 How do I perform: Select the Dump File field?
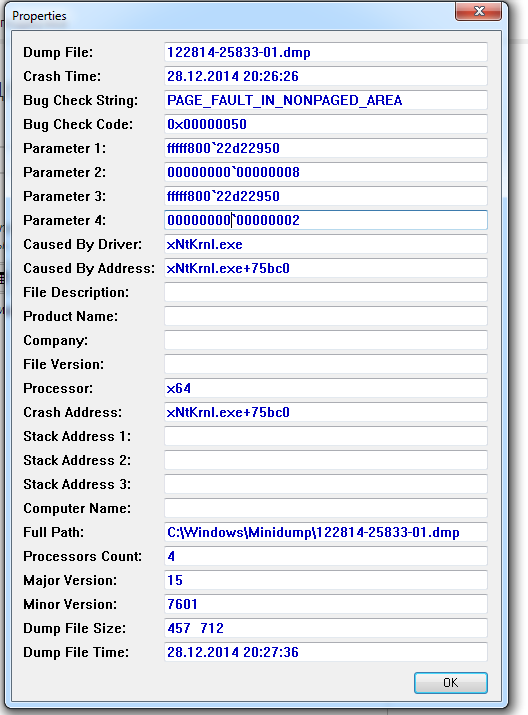coord(326,52)
